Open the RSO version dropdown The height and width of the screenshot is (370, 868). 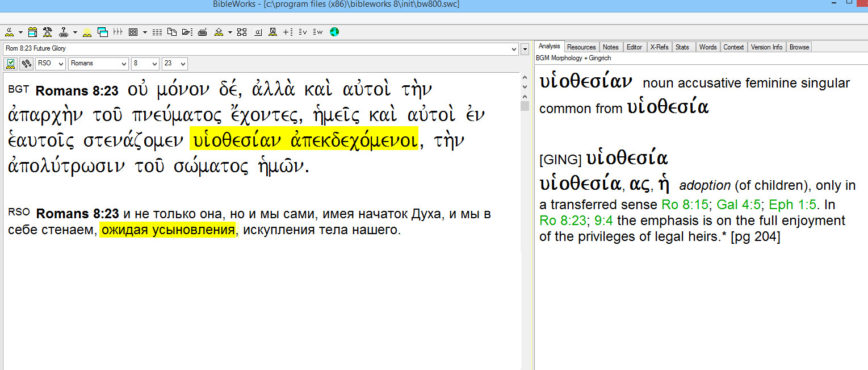(x=51, y=64)
